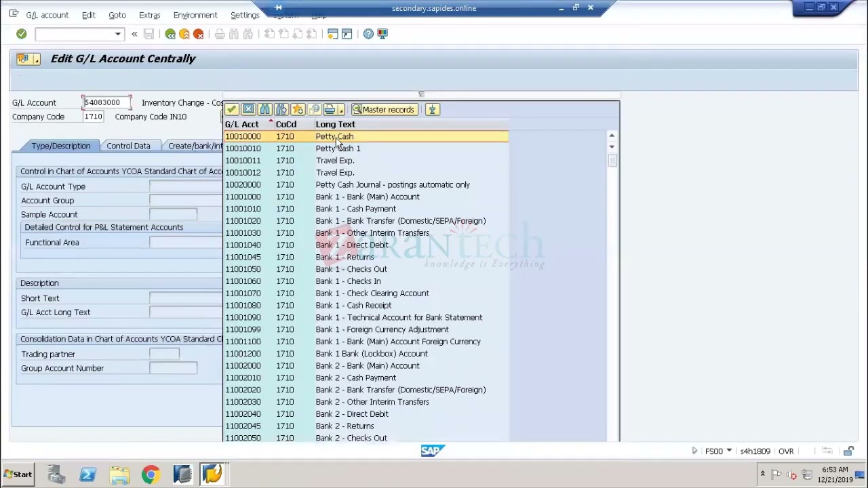Click the lock icon in status bar

pyautogui.click(x=848, y=451)
